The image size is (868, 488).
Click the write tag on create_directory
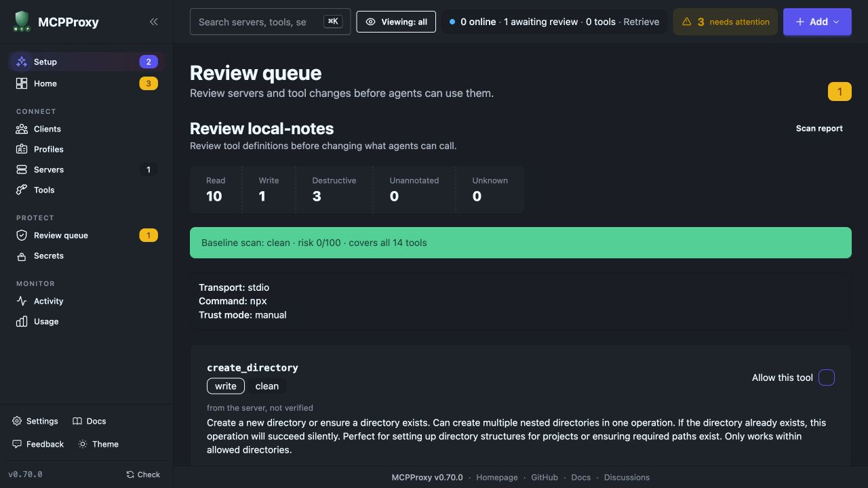(226, 386)
